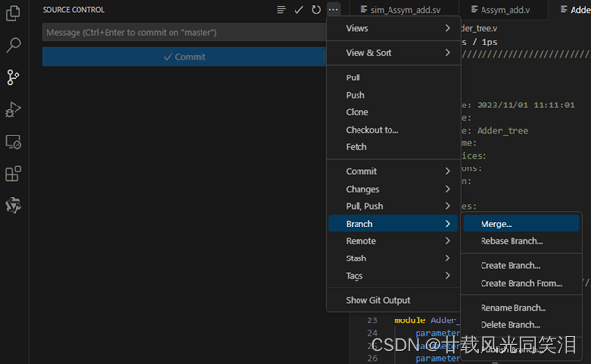
Task: Select Clone in the menu
Action: (x=393, y=112)
